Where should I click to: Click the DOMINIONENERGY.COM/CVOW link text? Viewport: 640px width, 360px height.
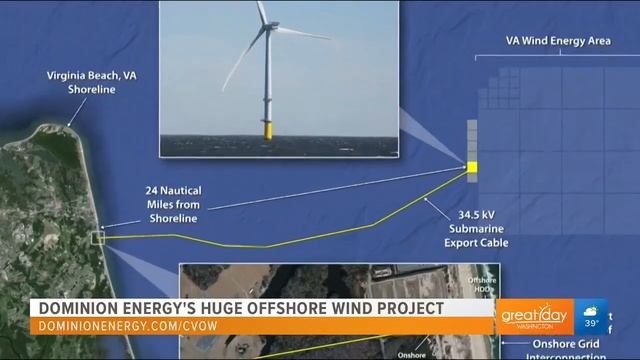pyautogui.click(x=128, y=327)
